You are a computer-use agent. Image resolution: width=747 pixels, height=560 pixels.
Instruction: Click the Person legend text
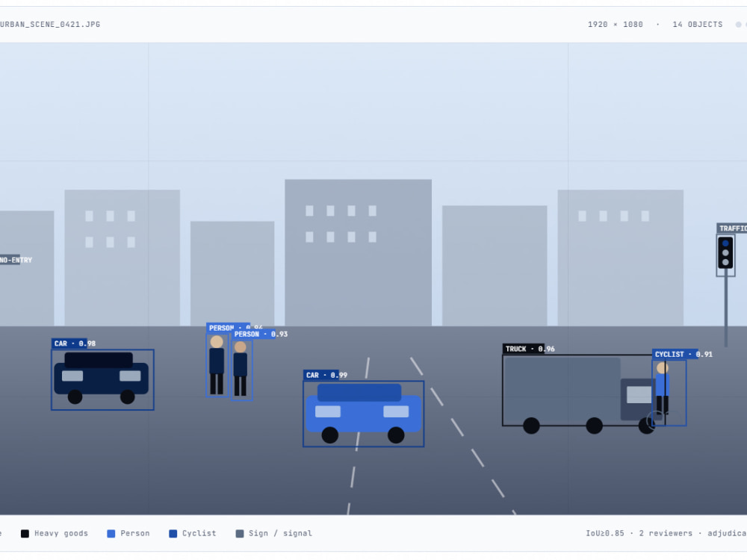134,533
